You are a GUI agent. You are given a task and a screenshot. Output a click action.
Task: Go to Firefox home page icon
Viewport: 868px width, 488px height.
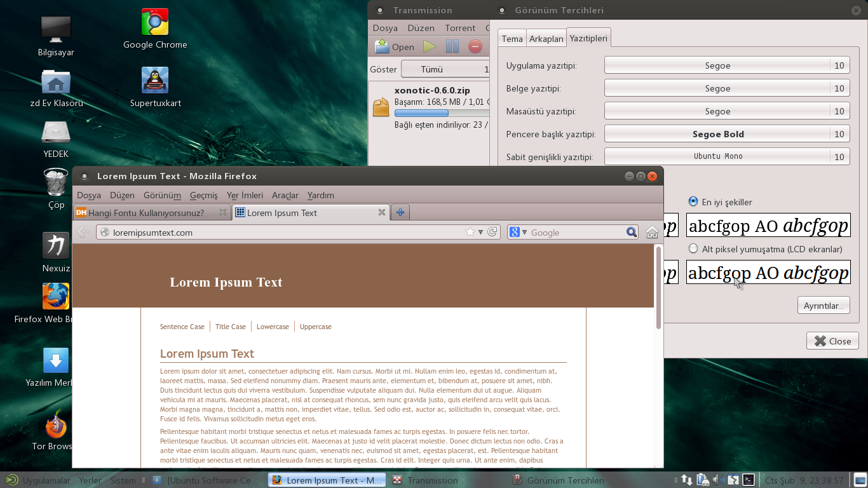652,232
